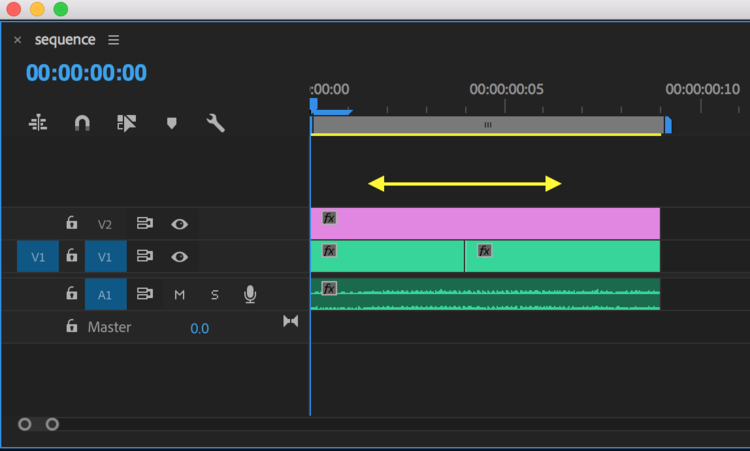The height and width of the screenshot is (451, 750).
Task: Solo audio track A1
Action: click(x=214, y=295)
